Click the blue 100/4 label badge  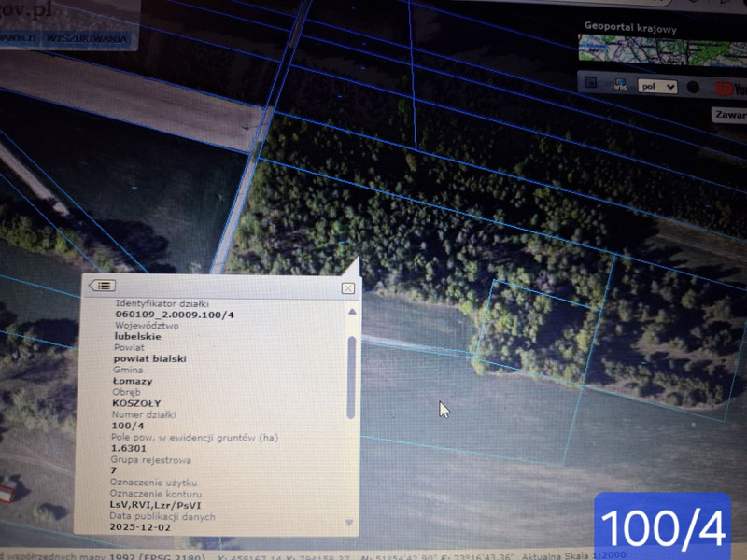pyautogui.click(x=662, y=527)
